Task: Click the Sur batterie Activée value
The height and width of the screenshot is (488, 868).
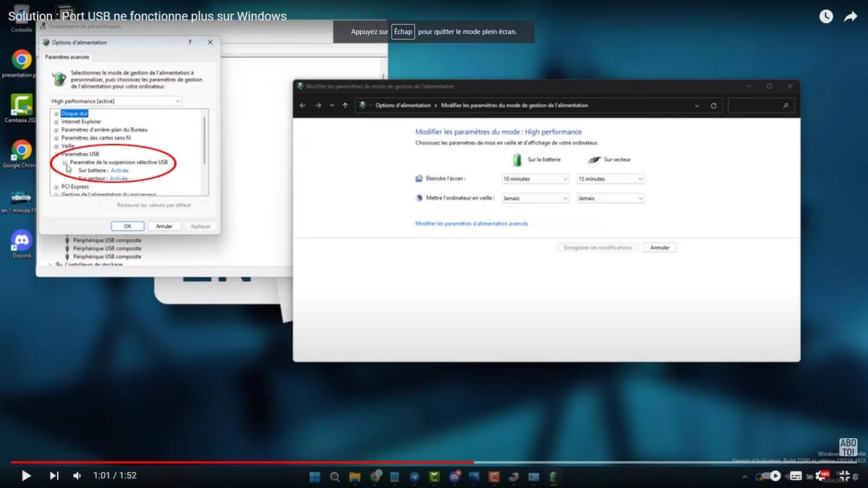Action: (119, 170)
